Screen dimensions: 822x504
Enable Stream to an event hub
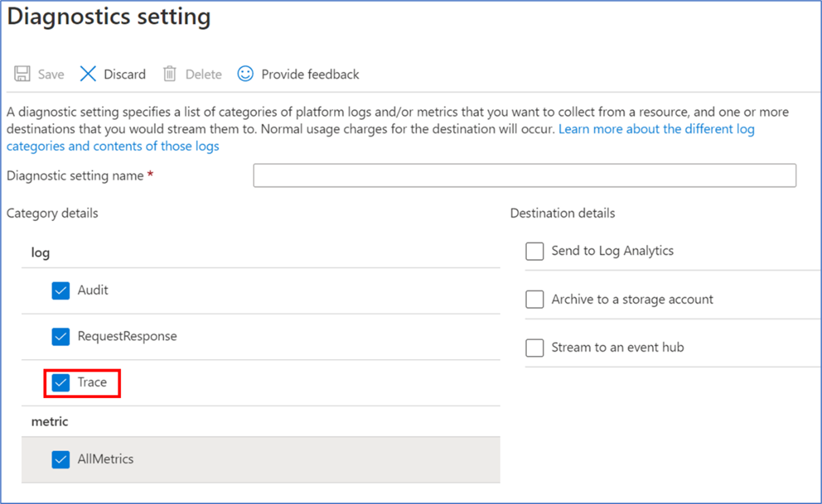[x=534, y=348]
